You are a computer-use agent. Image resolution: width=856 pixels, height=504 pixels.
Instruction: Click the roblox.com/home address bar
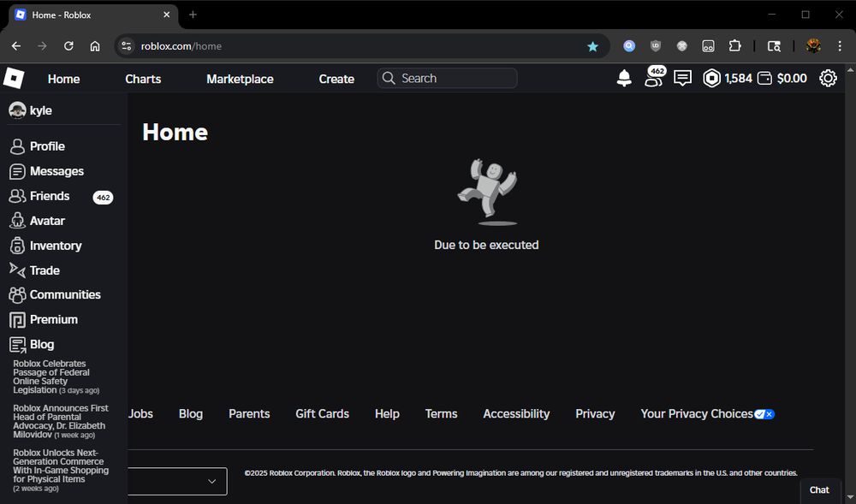pyautogui.click(x=362, y=46)
